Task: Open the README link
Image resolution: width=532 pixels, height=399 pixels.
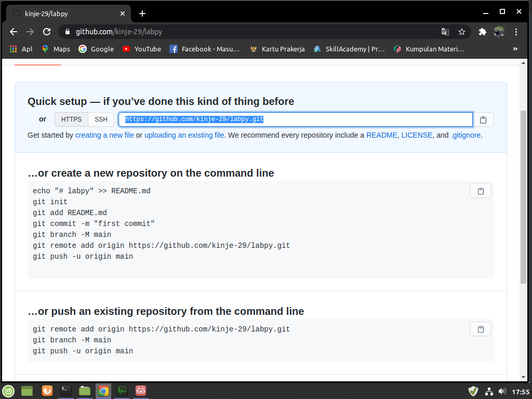Action: coord(382,135)
